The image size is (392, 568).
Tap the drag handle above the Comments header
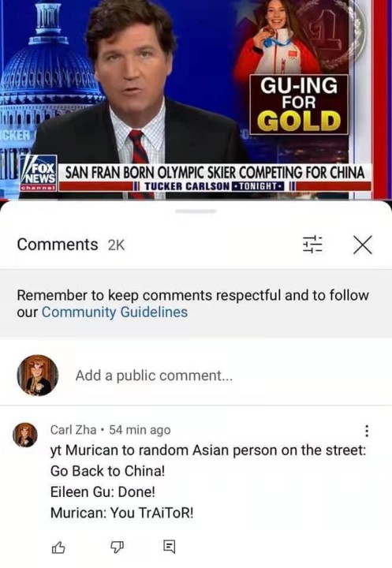[x=196, y=211]
